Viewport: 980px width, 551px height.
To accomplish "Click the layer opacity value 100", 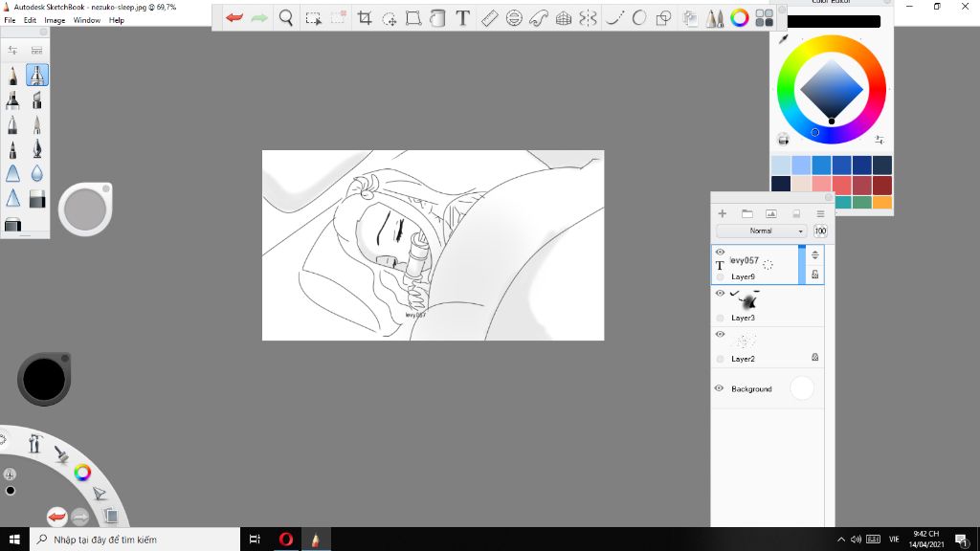I will pyautogui.click(x=820, y=231).
